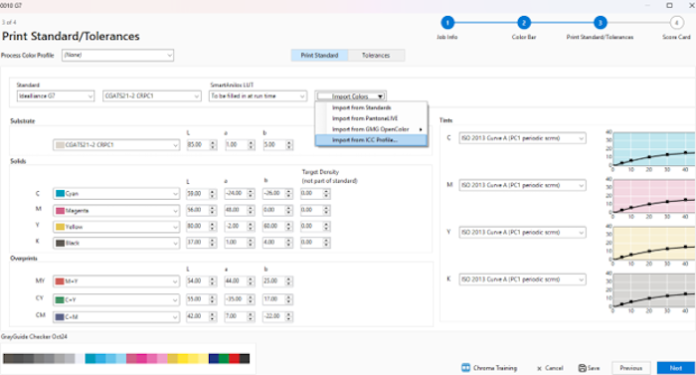Click the Save disk icon
This screenshot has height=375, width=696.
[x=582, y=368]
